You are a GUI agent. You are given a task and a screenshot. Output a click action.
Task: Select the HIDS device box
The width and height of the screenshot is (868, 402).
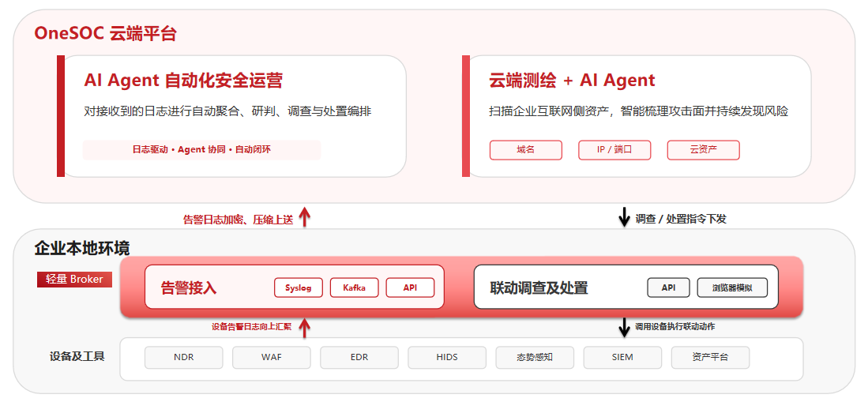[x=447, y=357]
